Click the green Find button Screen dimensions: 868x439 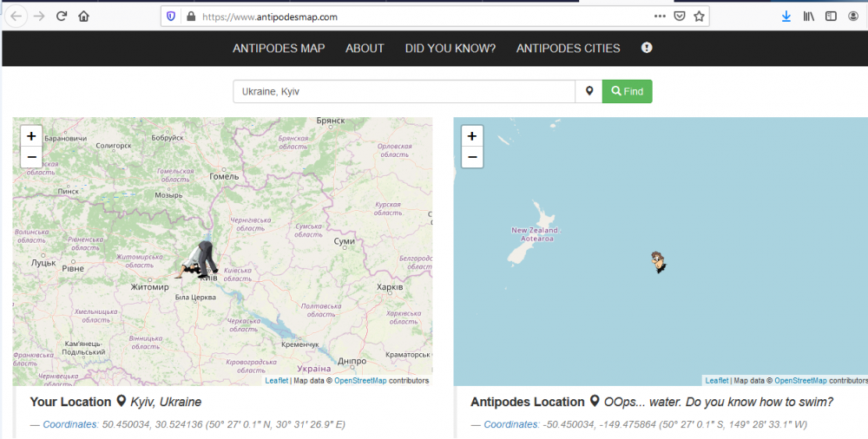click(628, 91)
